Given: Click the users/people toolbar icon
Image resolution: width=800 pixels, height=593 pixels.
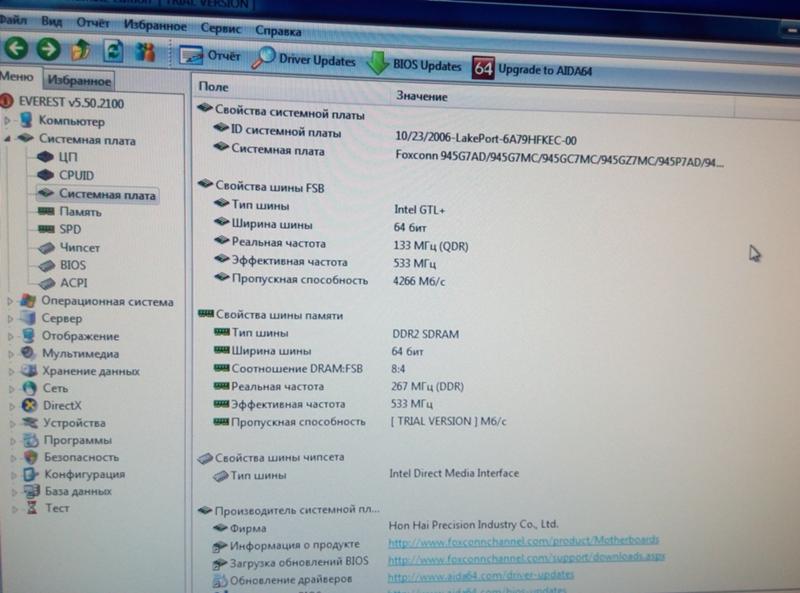Looking at the screenshot, I should tap(145, 52).
